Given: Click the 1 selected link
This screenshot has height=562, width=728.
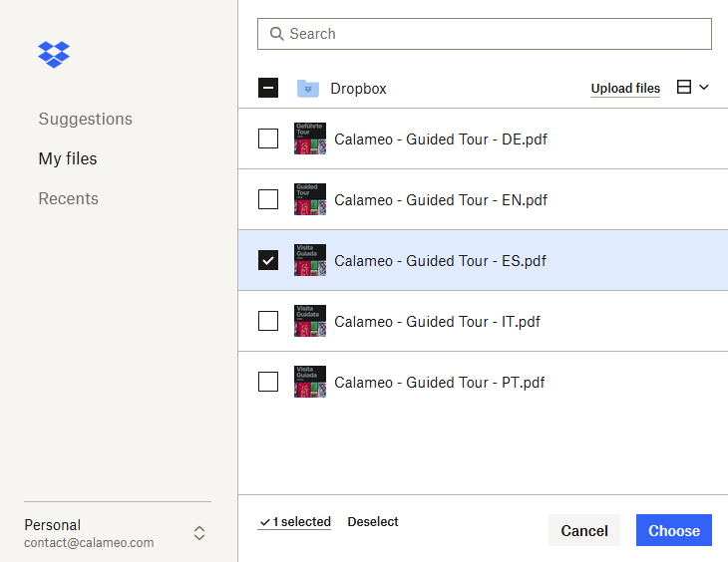Looking at the screenshot, I should point(295,521).
